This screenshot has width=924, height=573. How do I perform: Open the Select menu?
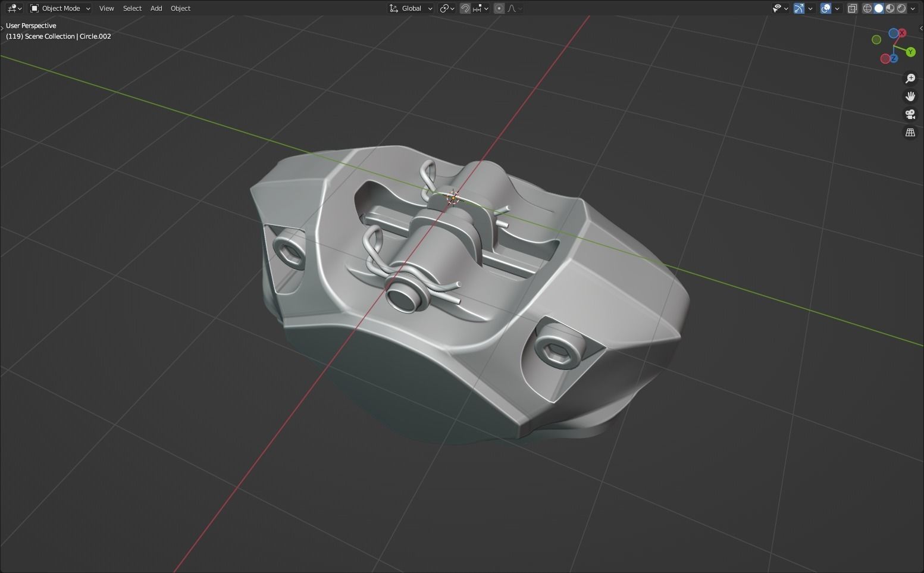tap(132, 8)
